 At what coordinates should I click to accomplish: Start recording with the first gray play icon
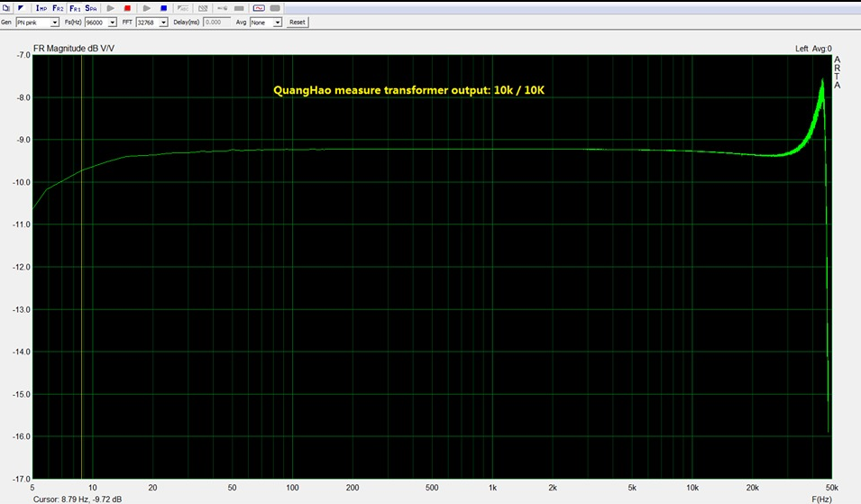pyautogui.click(x=110, y=8)
